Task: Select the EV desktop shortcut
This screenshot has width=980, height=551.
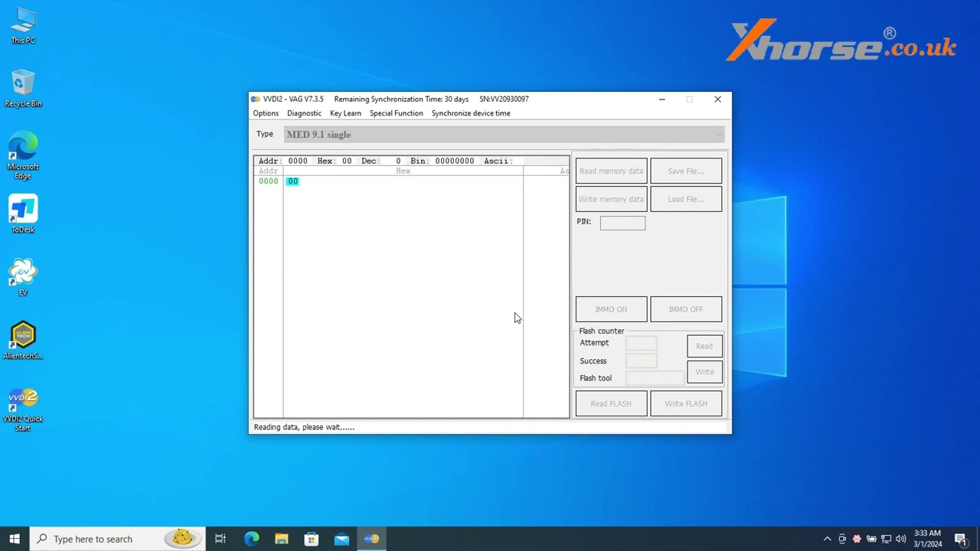Action: pos(23,278)
